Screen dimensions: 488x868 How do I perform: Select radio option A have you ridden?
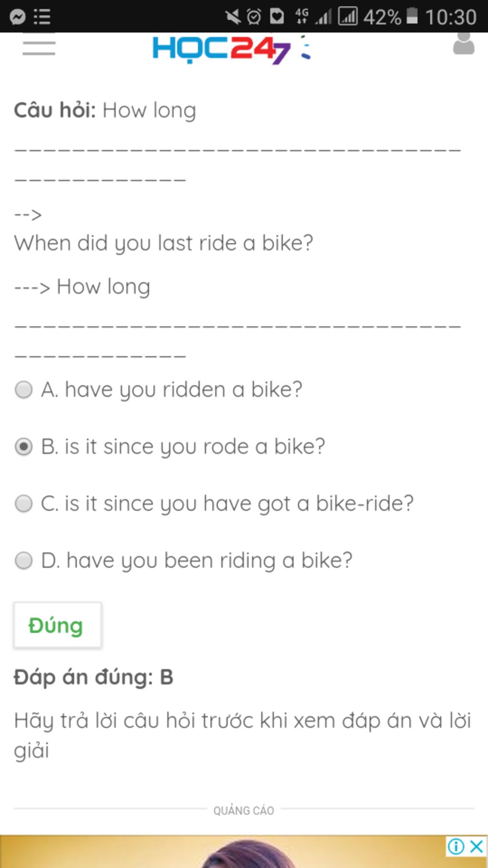coord(23,390)
